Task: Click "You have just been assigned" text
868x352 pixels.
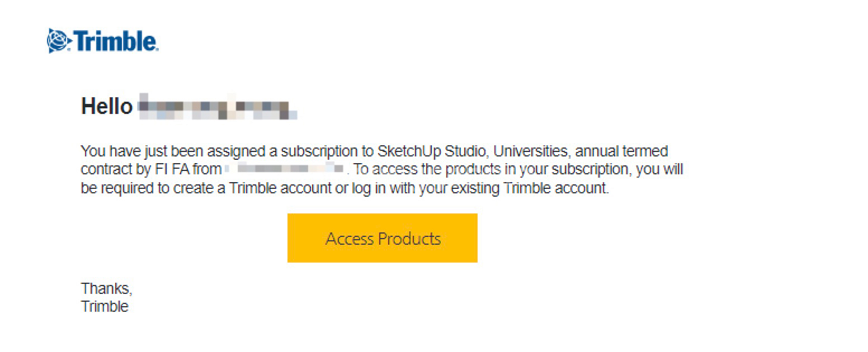Action: point(158,151)
